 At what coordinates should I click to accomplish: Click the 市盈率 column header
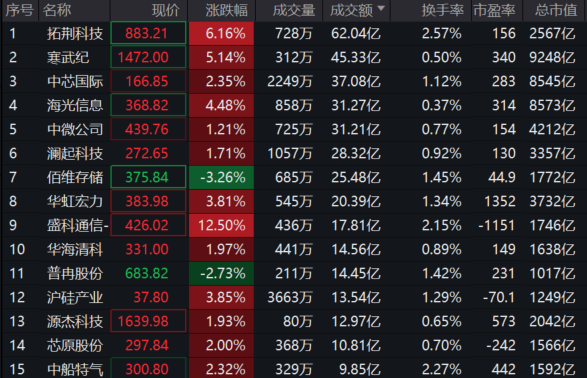click(x=494, y=10)
